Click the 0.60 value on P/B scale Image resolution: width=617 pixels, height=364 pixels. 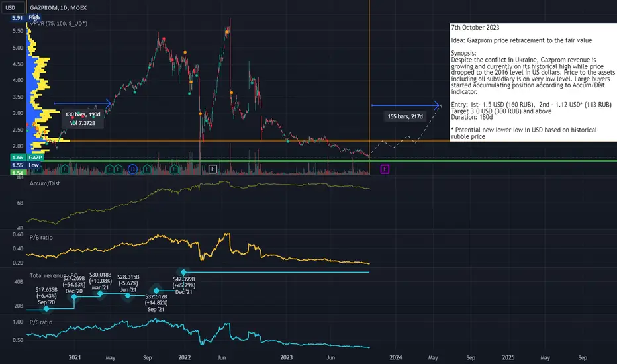point(18,234)
